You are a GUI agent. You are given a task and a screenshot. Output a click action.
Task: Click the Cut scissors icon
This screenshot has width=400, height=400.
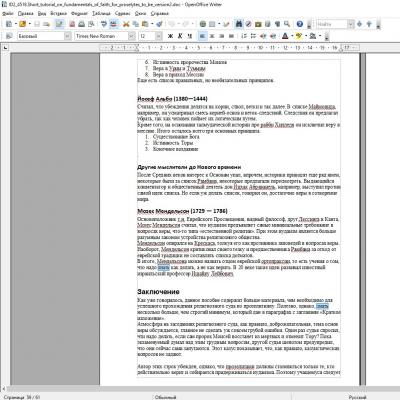click(x=126, y=24)
